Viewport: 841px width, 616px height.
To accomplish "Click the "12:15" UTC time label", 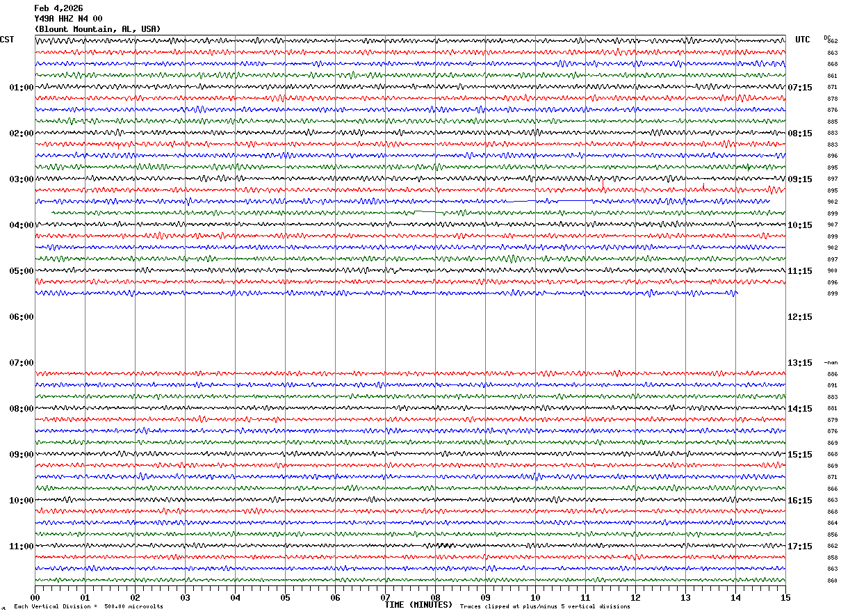I will [800, 317].
